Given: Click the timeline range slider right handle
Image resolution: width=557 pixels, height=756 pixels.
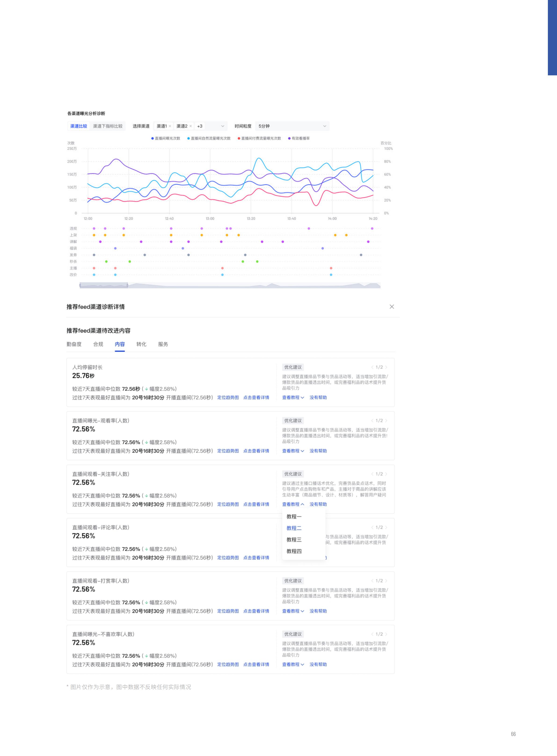Looking at the screenshot, I should pyautogui.click(x=127, y=285).
